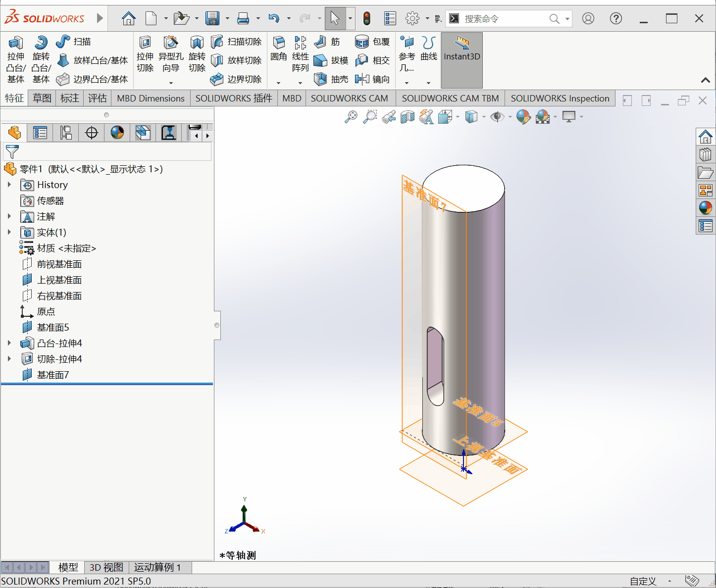Open the Options gear dropdown arrow
Viewport: 716px width, 588px height.
coord(427,19)
